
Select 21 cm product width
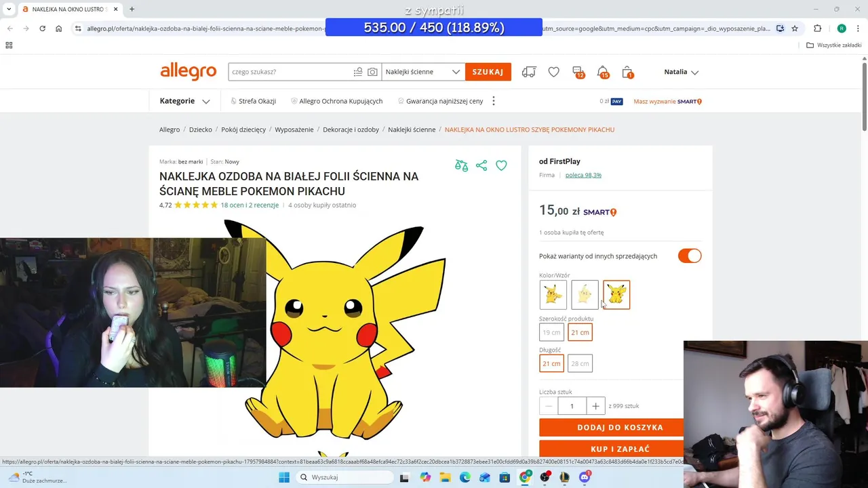580,332
